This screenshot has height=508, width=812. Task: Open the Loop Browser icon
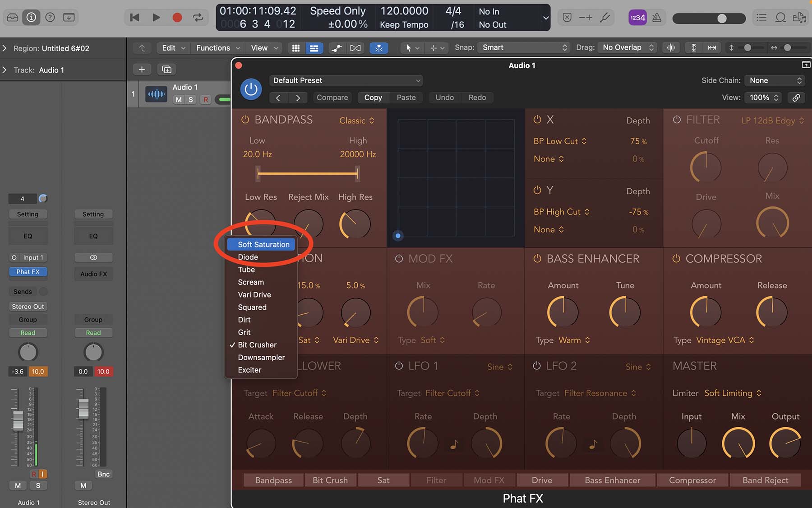[x=780, y=18]
